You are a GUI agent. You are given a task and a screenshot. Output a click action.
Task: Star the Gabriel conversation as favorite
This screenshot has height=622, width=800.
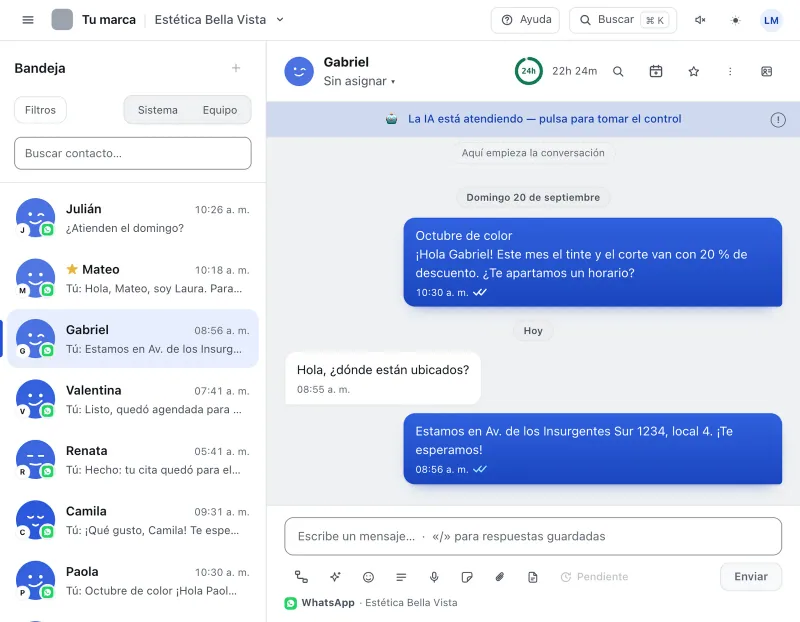coord(693,71)
